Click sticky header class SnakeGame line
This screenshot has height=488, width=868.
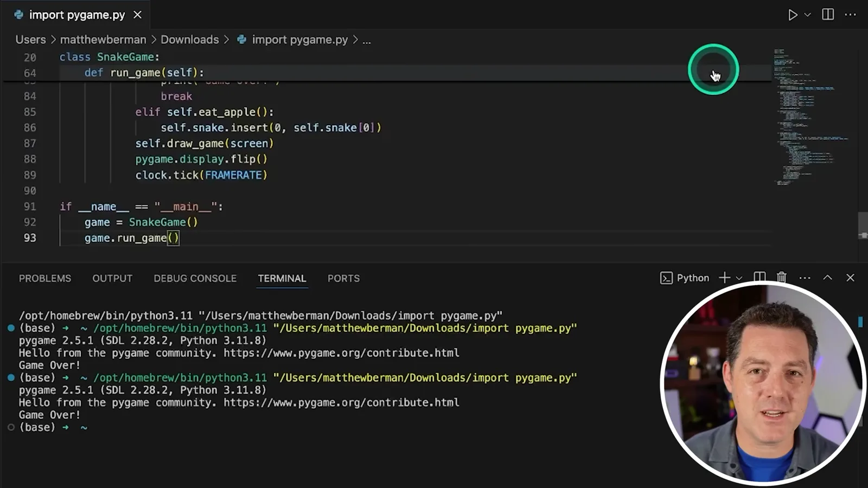coord(110,57)
